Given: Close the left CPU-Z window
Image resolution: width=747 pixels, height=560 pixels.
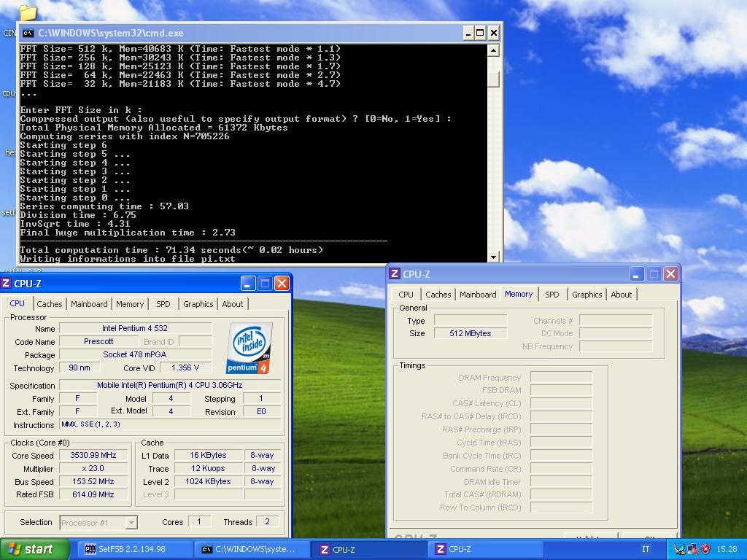Looking at the screenshot, I should [x=282, y=284].
